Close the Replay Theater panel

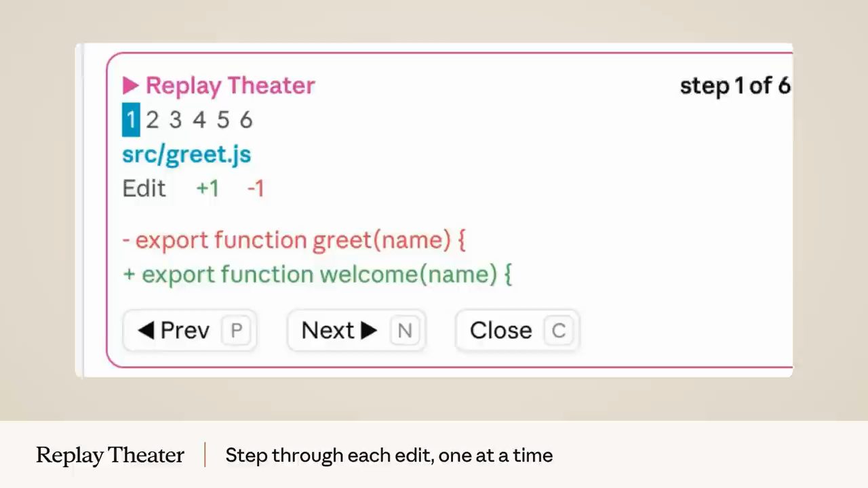[x=517, y=331]
